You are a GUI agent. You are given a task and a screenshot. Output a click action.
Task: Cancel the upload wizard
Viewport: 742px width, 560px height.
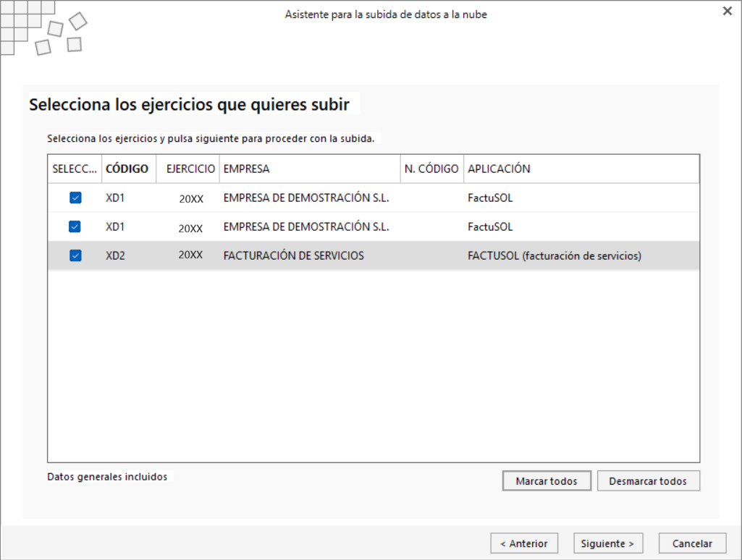(692, 543)
